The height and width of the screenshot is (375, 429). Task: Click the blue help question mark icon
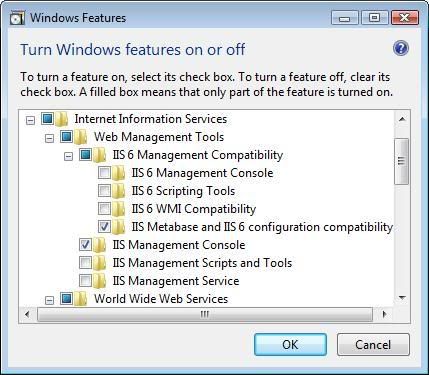point(401,49)
